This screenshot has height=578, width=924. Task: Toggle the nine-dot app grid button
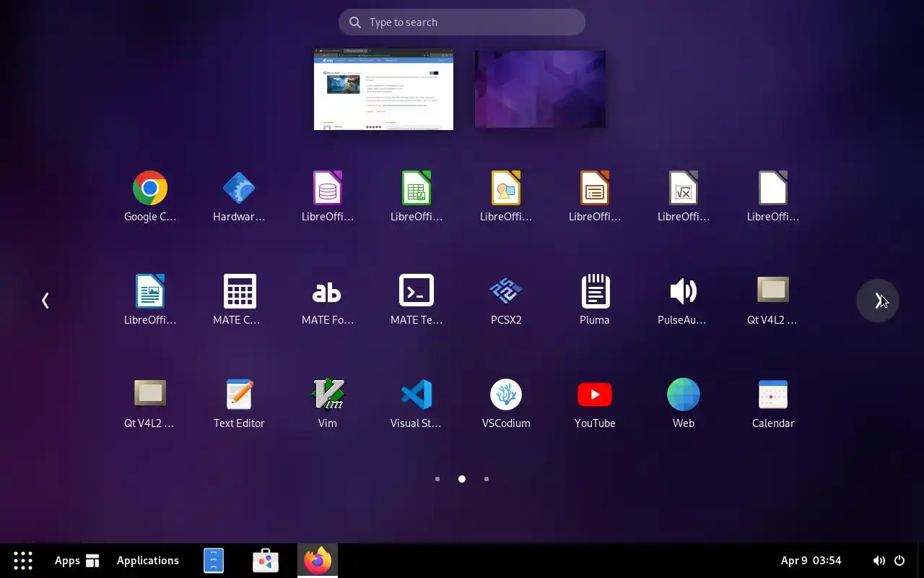(x=23, y=561)
